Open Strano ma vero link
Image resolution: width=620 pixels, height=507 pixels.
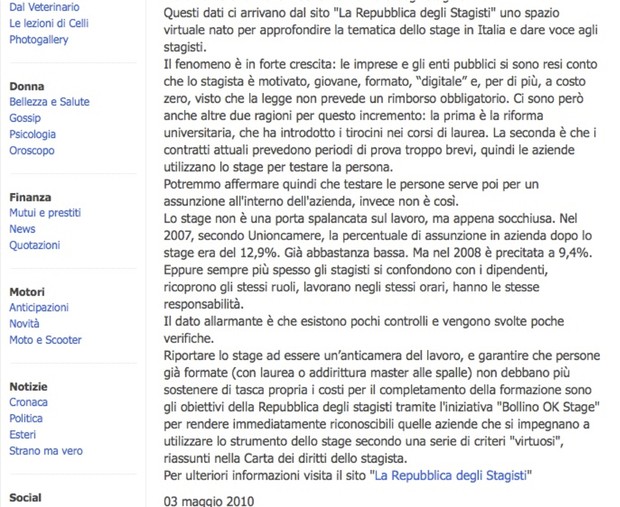pyautogui.click(x=46, y=451)
